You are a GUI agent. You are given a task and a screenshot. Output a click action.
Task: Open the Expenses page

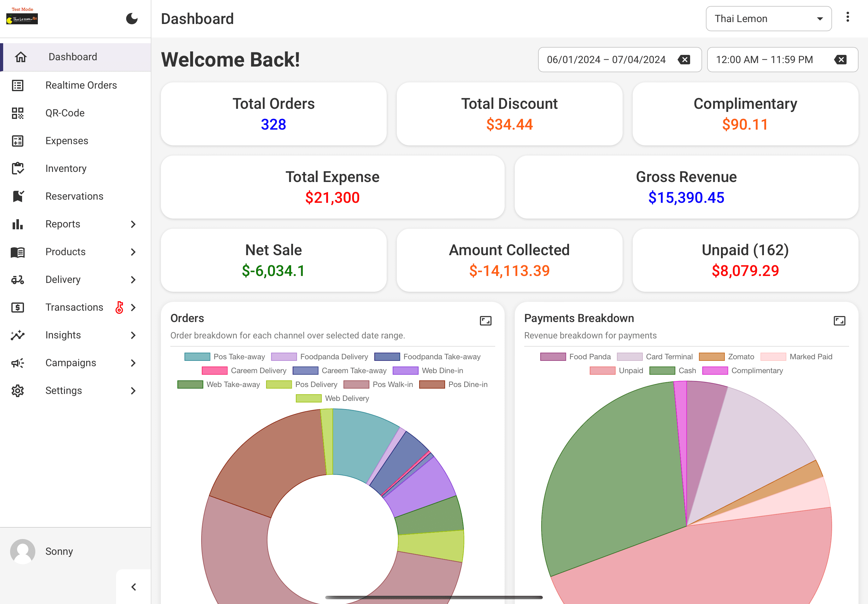(76, 141)
